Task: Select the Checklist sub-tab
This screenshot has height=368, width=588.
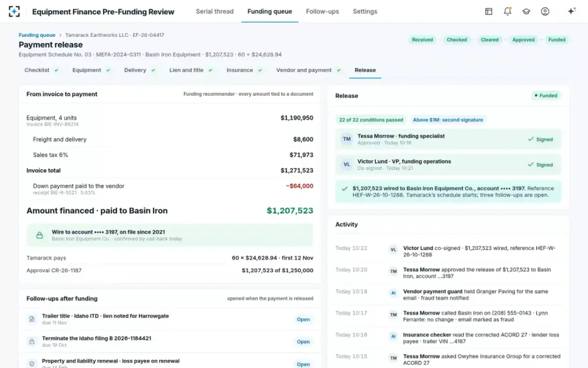Action: (x=42, y=70)
